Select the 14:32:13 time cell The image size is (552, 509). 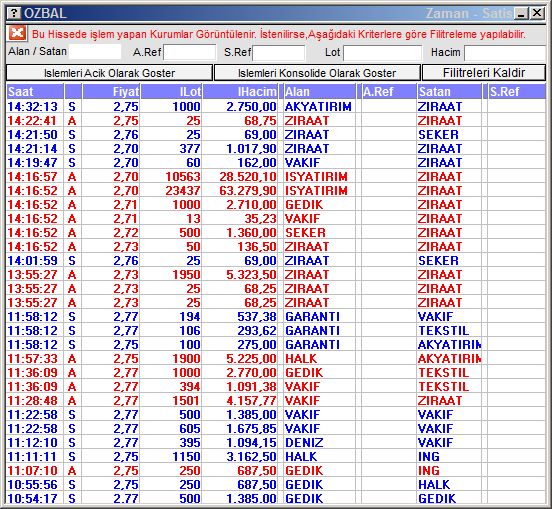pos(33,106)
